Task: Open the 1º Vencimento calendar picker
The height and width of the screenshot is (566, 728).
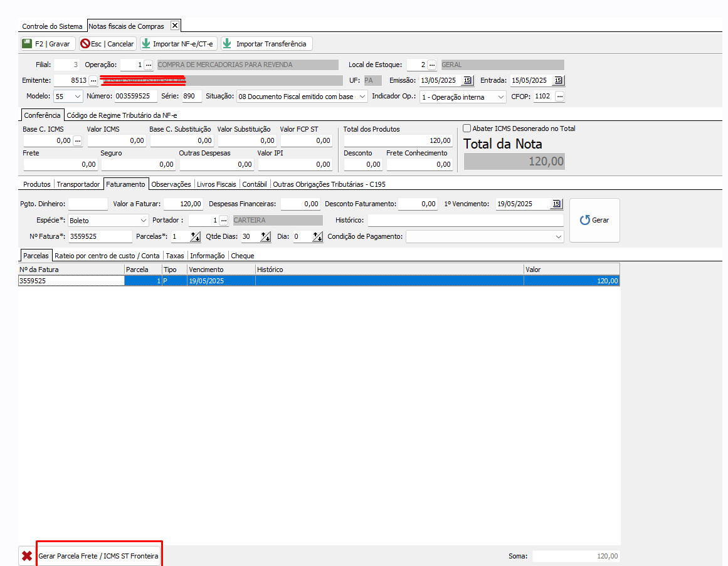Action: click(x=556, y=204)
